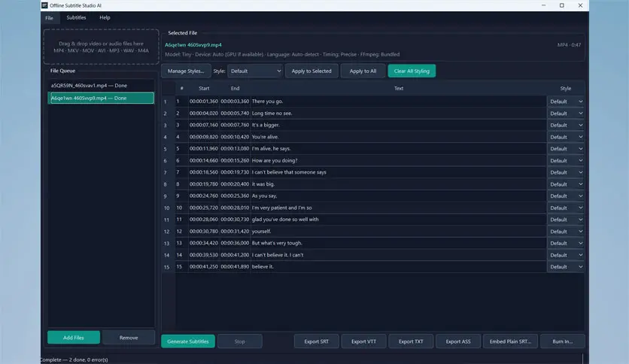Click the drag and drop files area
The image size is (629, 364).
pyautogui.click(x=101, y=47)
